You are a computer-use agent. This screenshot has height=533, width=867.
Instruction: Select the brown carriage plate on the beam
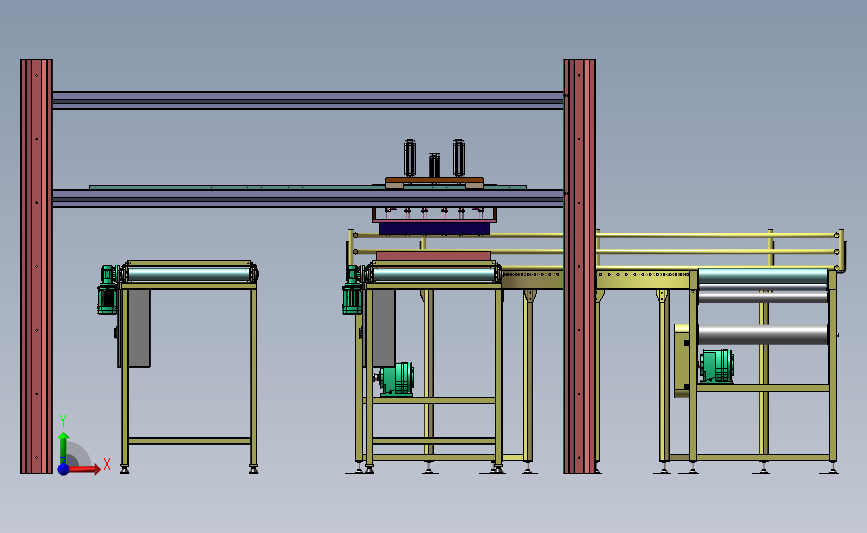435,182
